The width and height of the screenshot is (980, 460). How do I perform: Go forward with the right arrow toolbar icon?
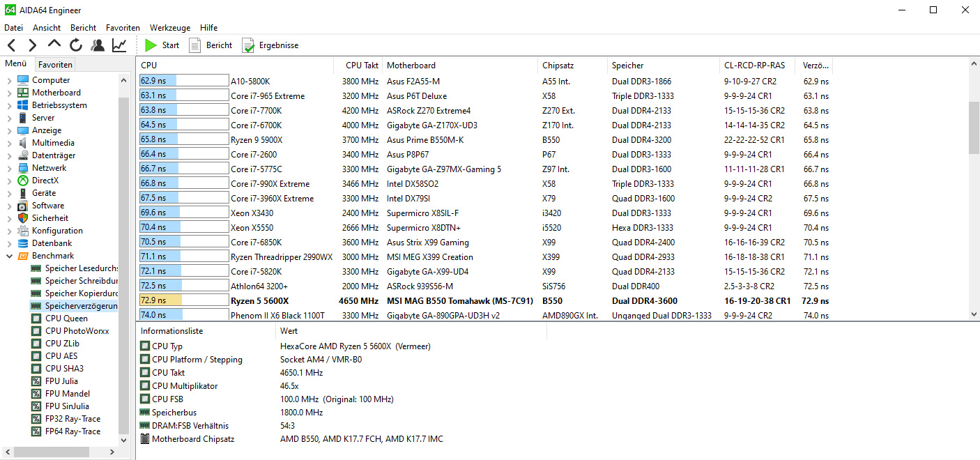[32, 45]
